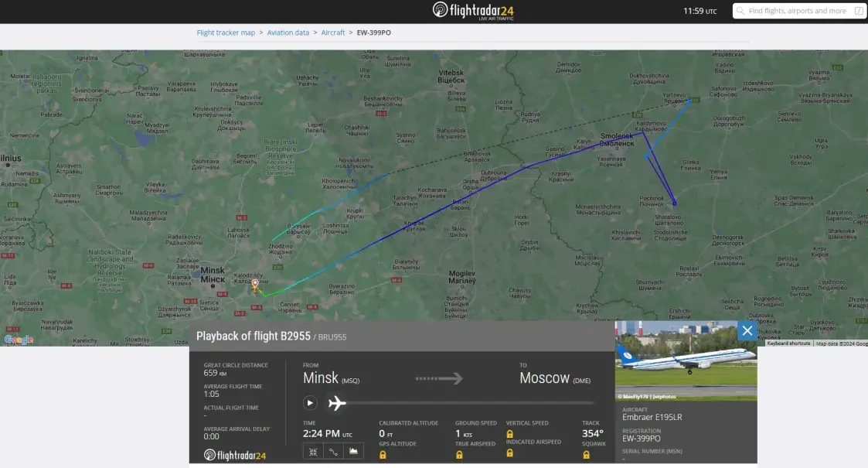The image size is (868, 468).
Task: Toggle the center-map-on-aircraft button
Action: [313, 451]
